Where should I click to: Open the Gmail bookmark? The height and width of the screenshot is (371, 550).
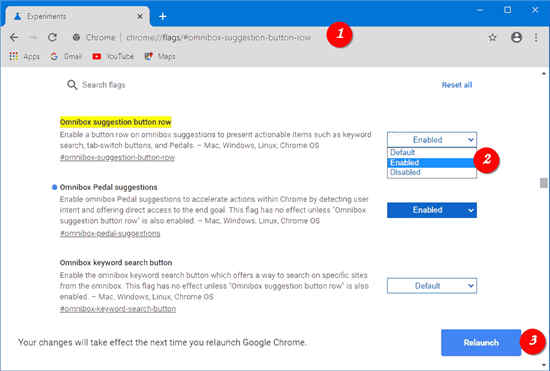[x=66, y=56]
